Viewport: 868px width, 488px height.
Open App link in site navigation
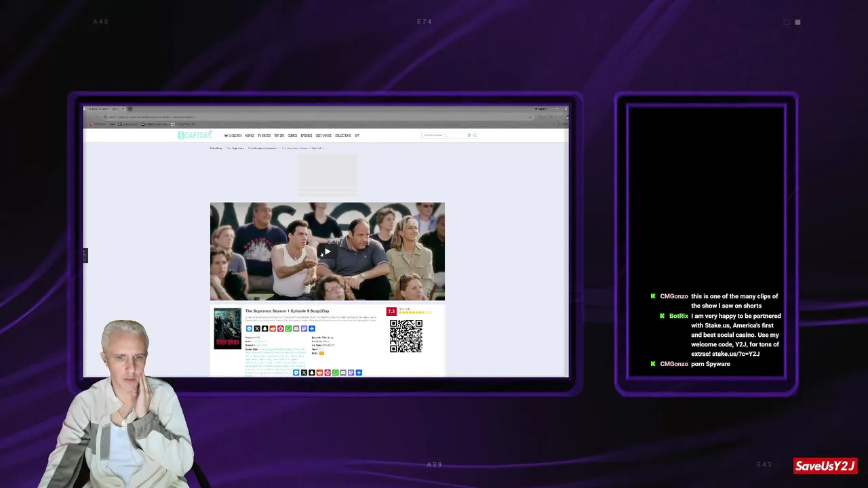[x=357, y=136]
